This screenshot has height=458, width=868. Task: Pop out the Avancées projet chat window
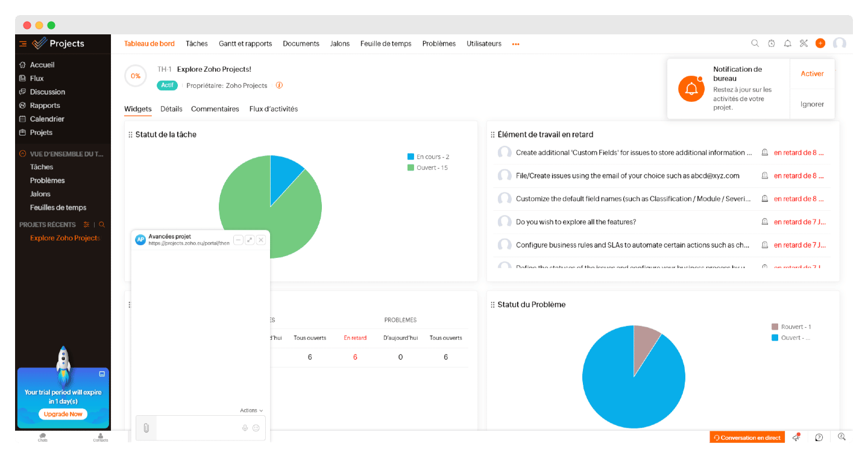tap(250, 240)
